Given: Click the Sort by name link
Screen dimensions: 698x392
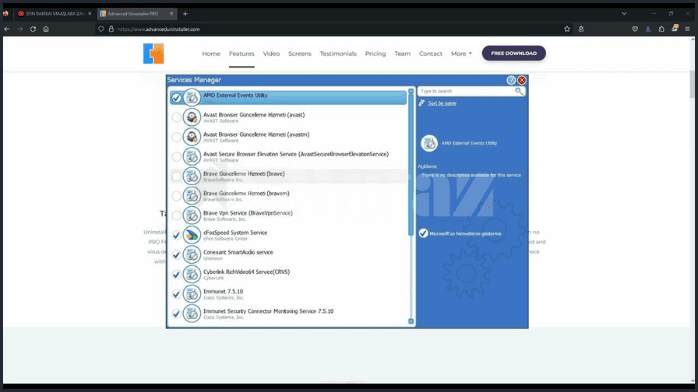Looking at the screenshot, I should point(442,103).
